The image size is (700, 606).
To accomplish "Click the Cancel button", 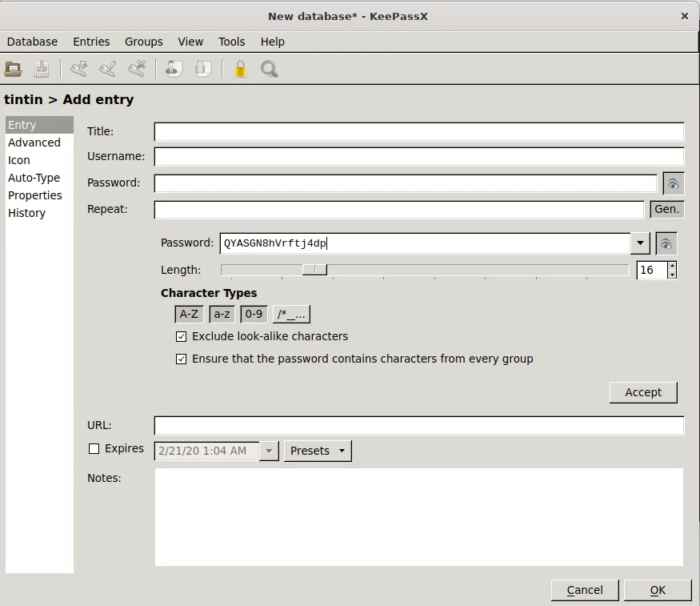I will pos(585,590).
